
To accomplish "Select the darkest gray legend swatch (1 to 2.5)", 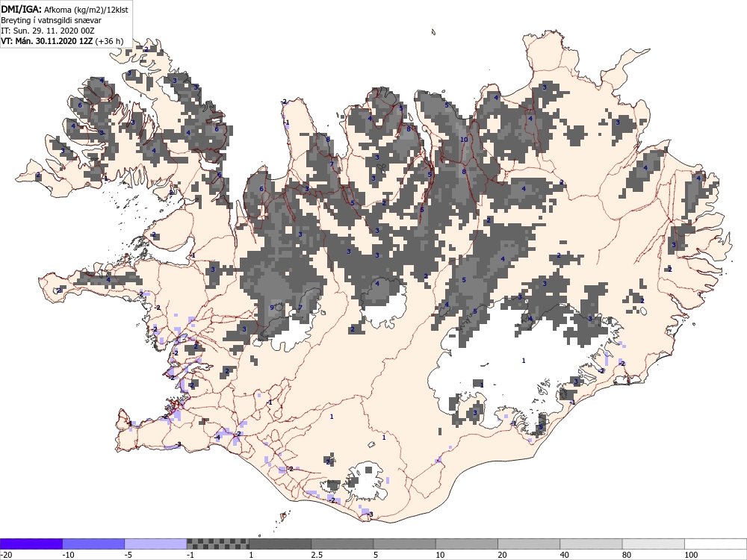I will 280,544.
